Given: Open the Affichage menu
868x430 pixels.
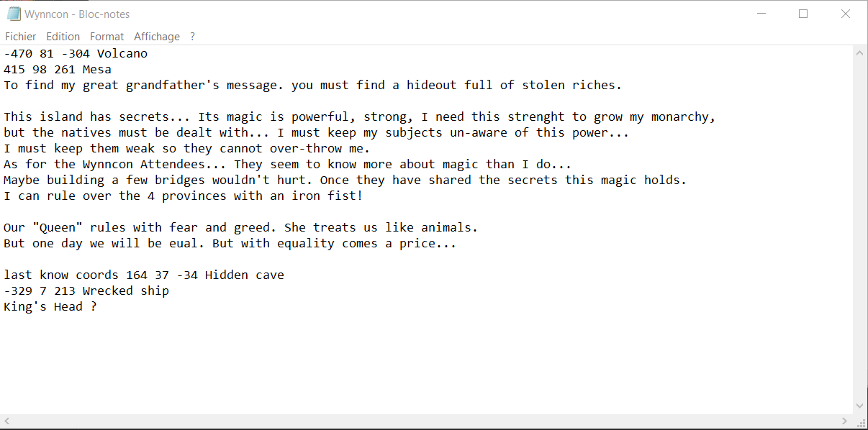Looking at the screenshot, I should 156,36.
